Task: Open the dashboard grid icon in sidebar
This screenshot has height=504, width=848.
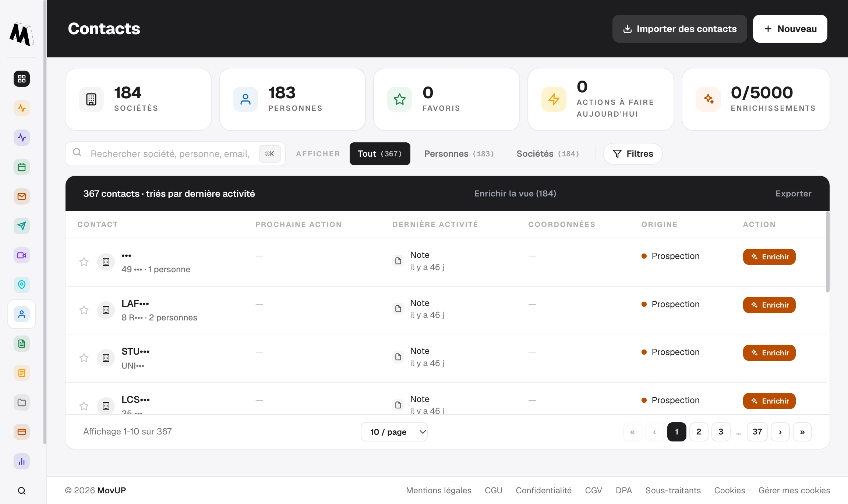Action: tap(22, 79)
